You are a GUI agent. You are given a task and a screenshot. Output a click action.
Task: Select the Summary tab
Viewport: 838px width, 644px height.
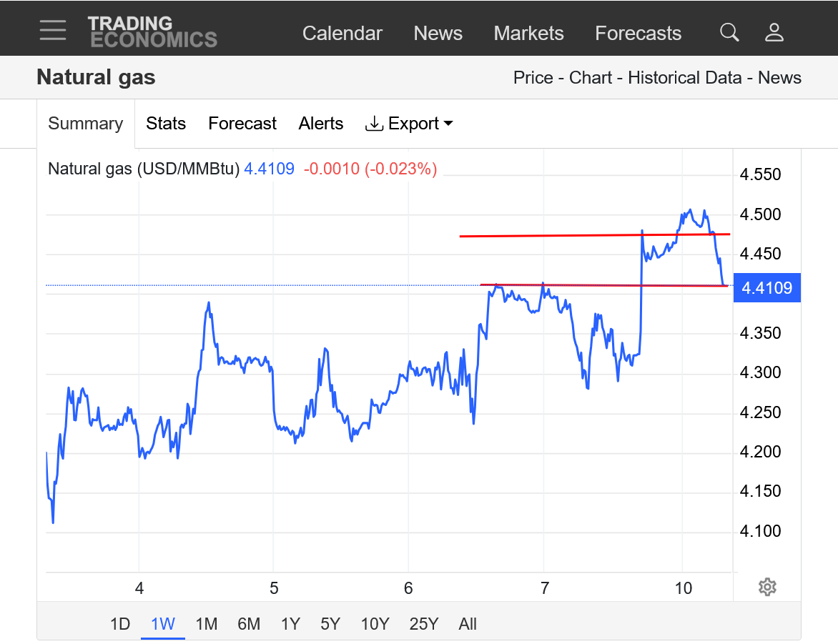85,124
